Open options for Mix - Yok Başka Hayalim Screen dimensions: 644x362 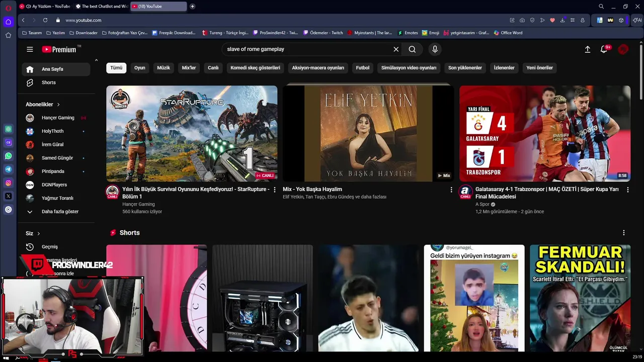pos(451,190)
